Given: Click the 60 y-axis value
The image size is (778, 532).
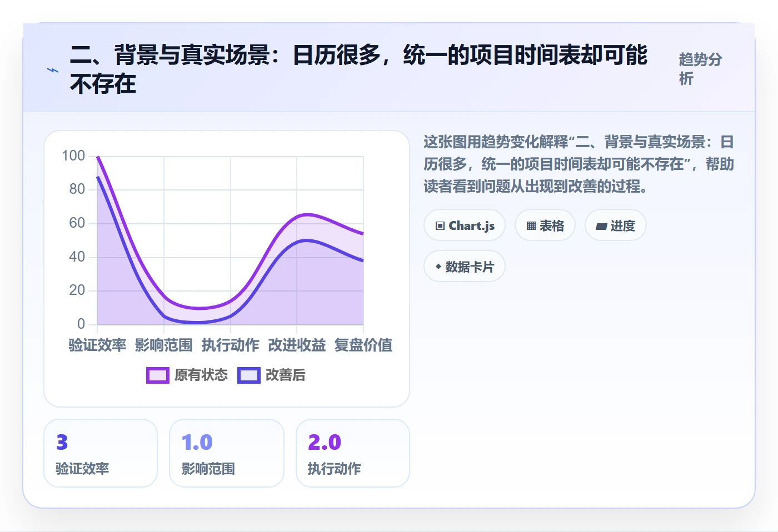Looking at the screenshot, I should 77,223.
